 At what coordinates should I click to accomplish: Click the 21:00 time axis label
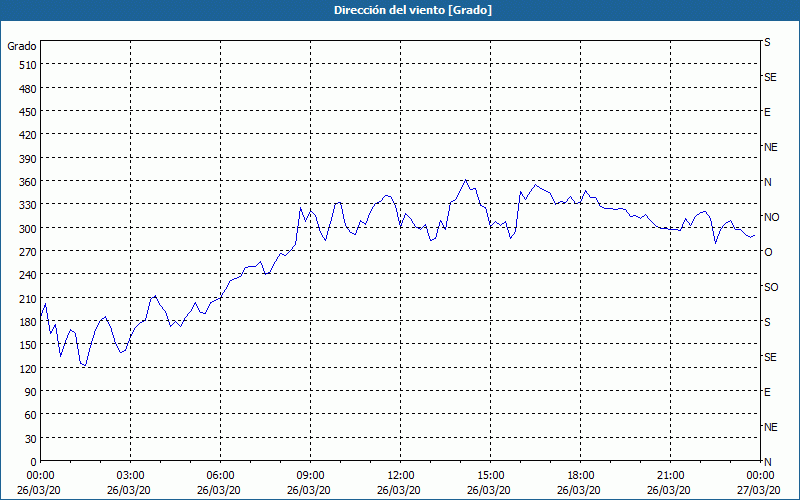point(670,476)
